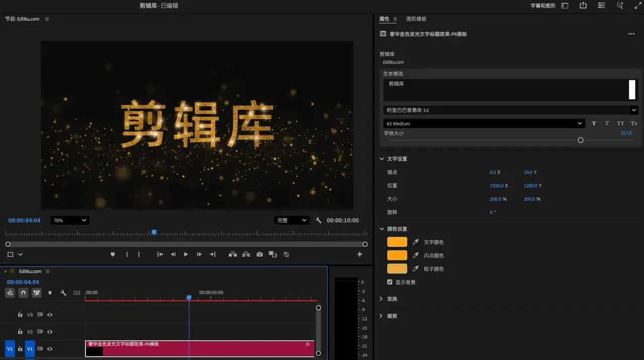This screenshot has height=360, width=644.
Task: Click the Step Forward one frame button
Action: [x=199, y=254]
